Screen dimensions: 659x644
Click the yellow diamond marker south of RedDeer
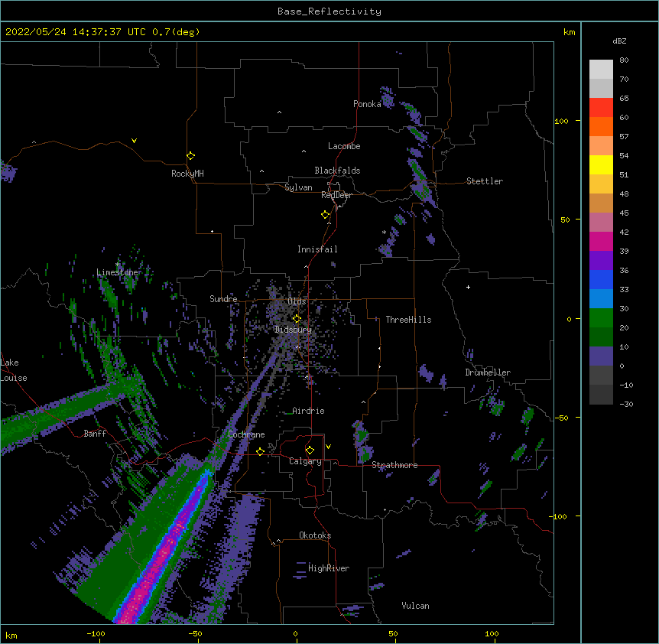tap(325, 215)
